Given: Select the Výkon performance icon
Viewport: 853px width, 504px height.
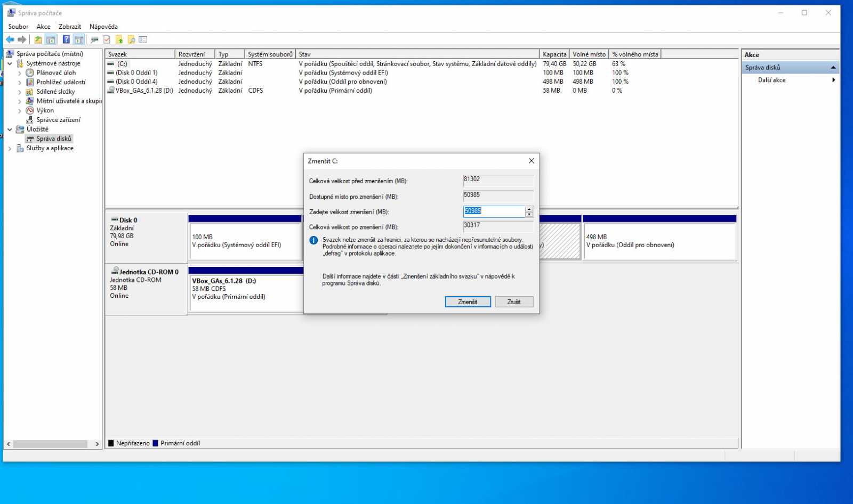Looking at the screenshot, I should [30, 110].
